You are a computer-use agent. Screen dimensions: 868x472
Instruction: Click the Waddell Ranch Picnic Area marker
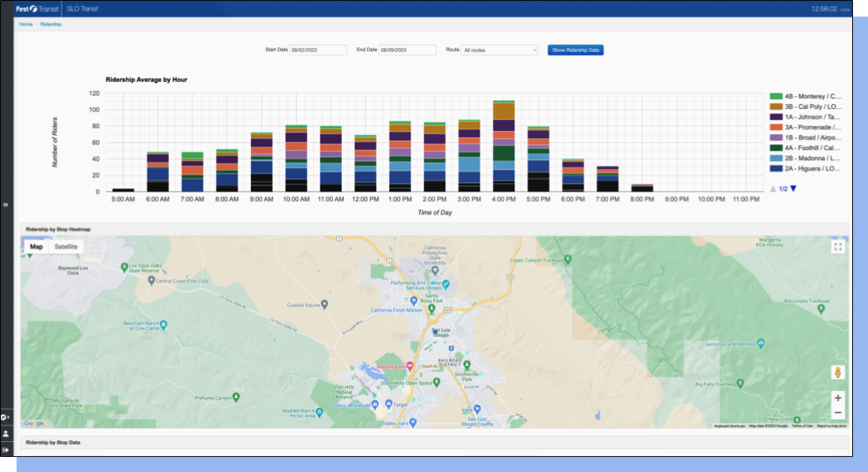[x=320, y=411]
